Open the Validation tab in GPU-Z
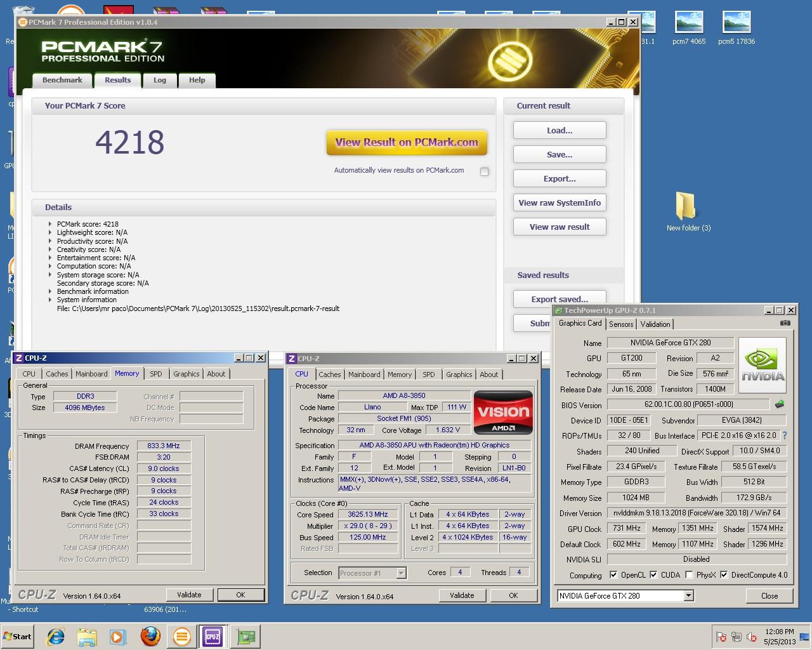Image resolution: width=812 pixels, height=650 pixels. (x=655, y=324)
